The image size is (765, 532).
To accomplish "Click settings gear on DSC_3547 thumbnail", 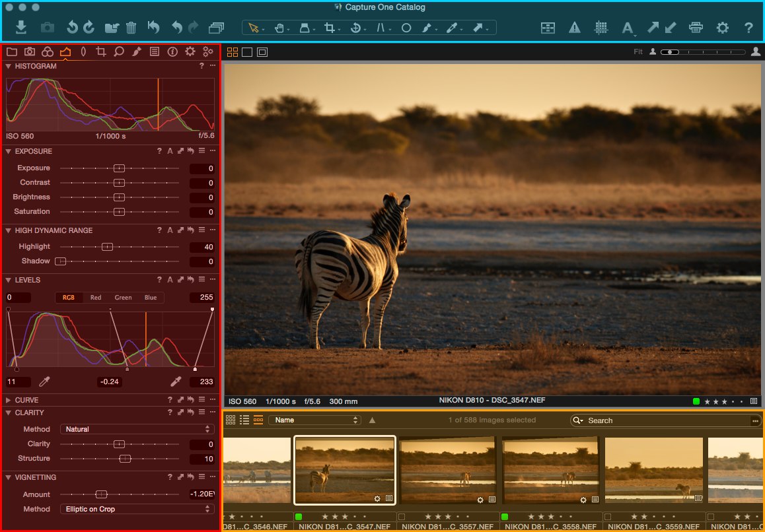I will [x=377, y=499].
